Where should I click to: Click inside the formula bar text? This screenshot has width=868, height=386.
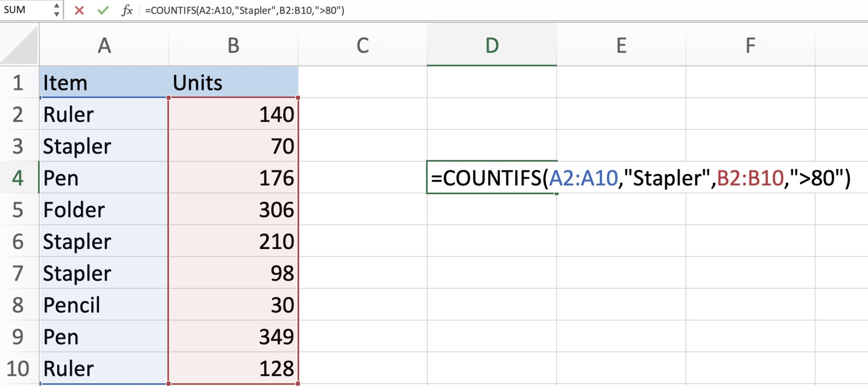click(245, 10)
